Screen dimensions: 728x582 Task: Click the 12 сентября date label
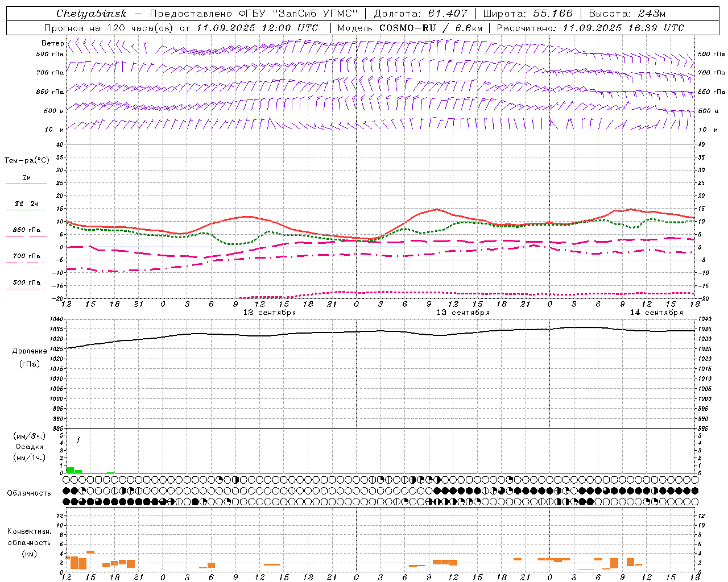(270, 313)
